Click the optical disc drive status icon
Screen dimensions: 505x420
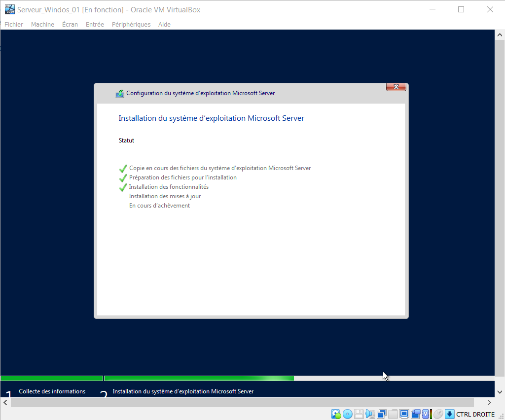pyautogui.click(x=347, y=414)
